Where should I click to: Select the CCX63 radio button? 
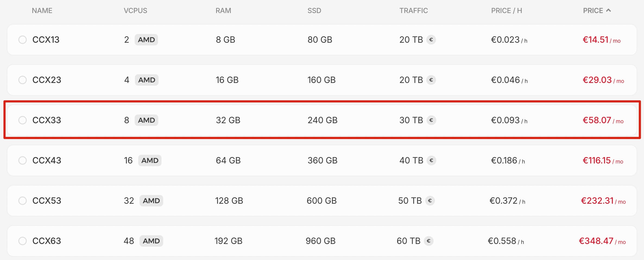[x=23, y=241]
